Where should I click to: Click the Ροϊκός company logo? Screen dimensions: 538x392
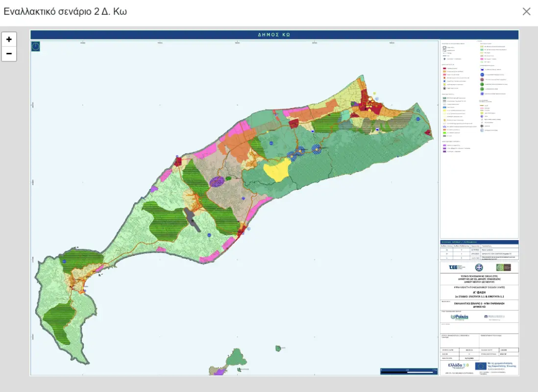tap(460, 317)
